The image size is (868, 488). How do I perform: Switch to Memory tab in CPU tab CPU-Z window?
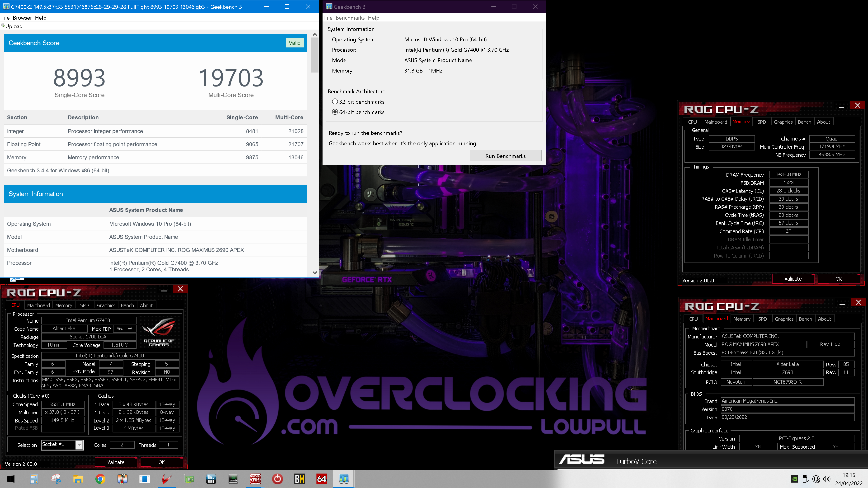coord(64,305)
